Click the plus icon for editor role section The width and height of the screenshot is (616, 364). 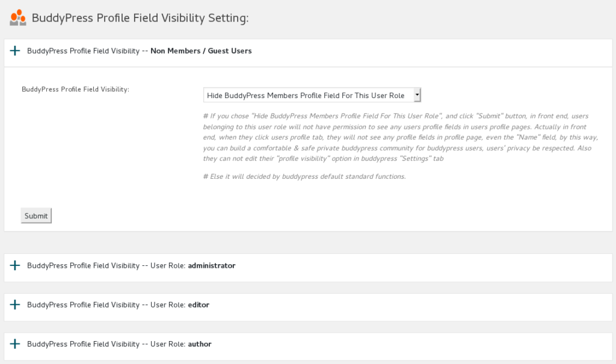(14, 304)
